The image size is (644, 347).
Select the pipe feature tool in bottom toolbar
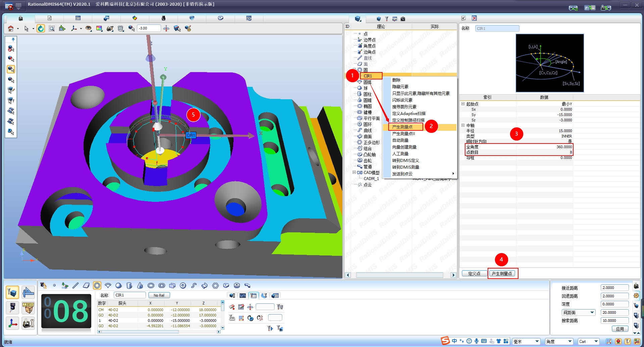tap(247, 285)
